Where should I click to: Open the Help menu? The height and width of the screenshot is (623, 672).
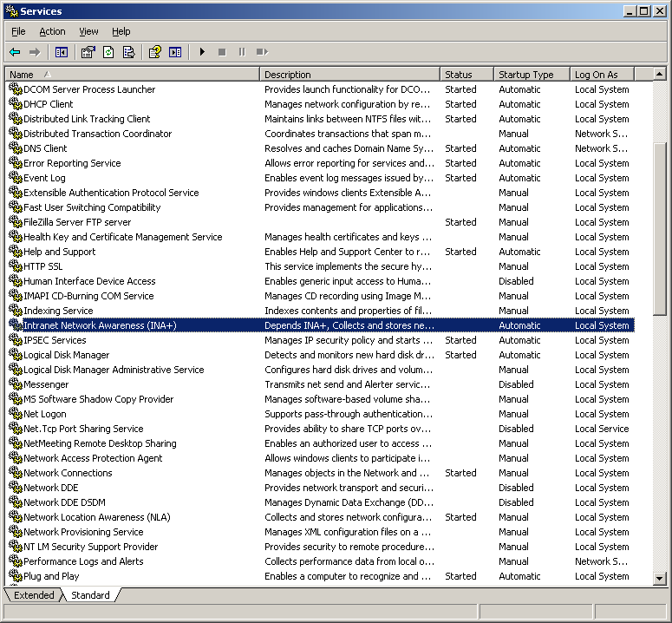coord(121,31)
